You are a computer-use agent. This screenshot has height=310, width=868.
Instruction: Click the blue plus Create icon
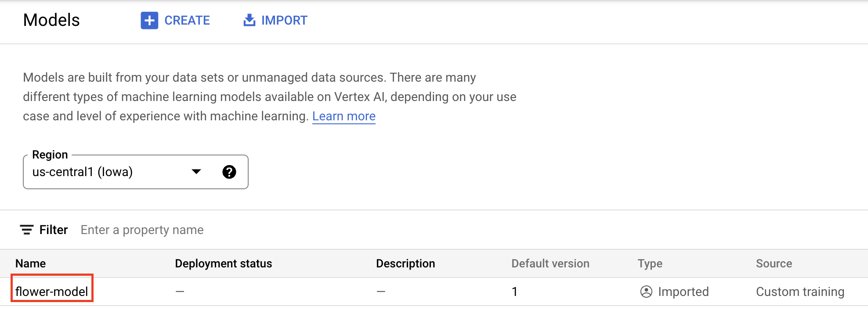[149, 21]
